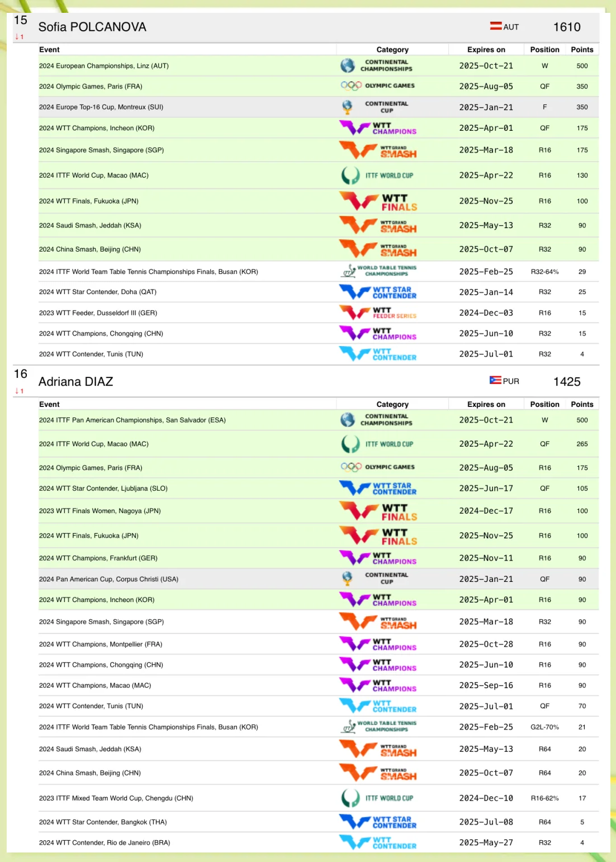Click the down-one rank arrow under rank 16
This screenshot has width=616, height=862.
[19, 391]
